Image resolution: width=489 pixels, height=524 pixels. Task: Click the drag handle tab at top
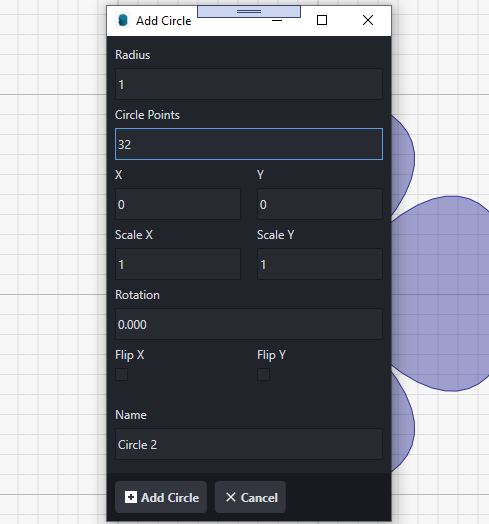point(249,11)
